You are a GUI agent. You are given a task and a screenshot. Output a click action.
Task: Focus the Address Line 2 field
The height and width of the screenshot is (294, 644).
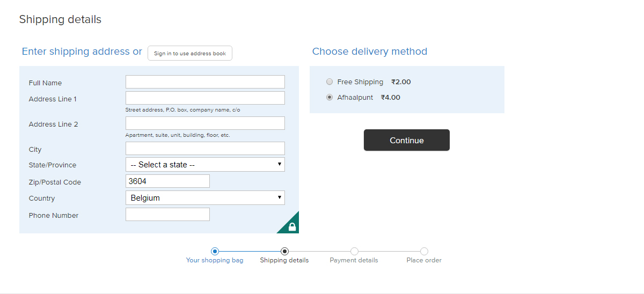205,123
